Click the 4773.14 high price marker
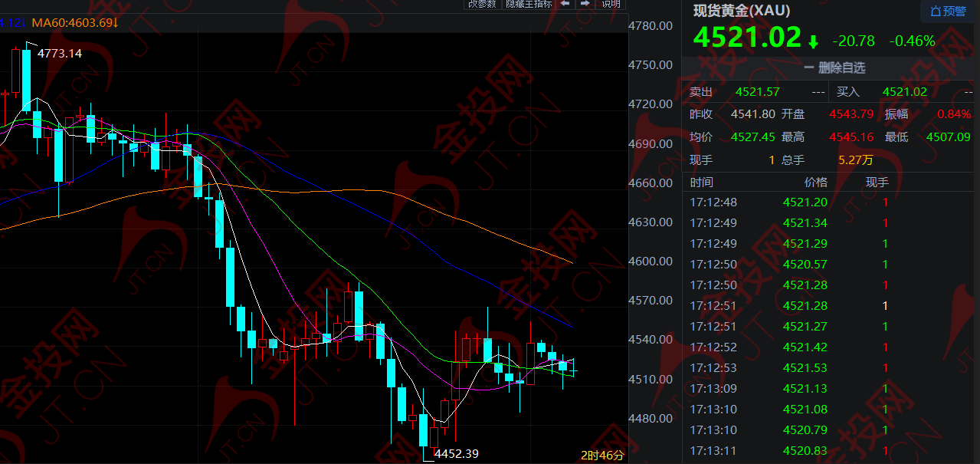This screenshot has width=980, height=464. 60,53
